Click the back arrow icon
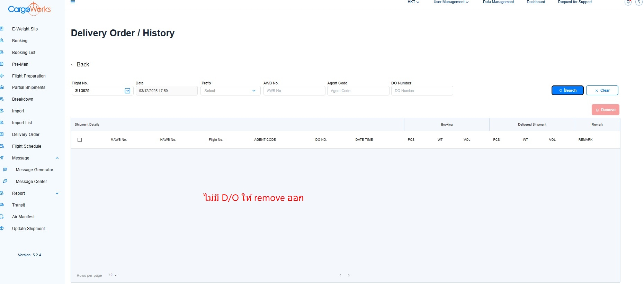Screen dimensions: 644x284 72,65
